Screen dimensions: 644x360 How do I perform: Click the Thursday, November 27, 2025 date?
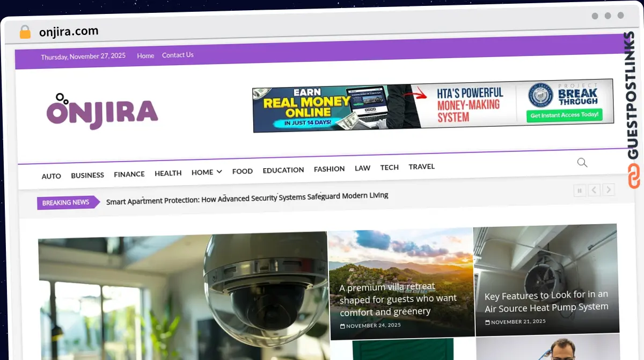point(83,56)
